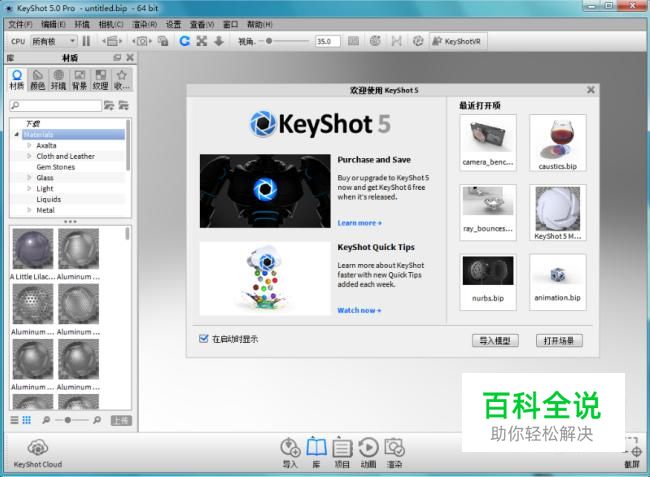Toggle show at startup (在启动时显示) checkbox
This screenshot has width=650, height=477.
tap(203, 339)
